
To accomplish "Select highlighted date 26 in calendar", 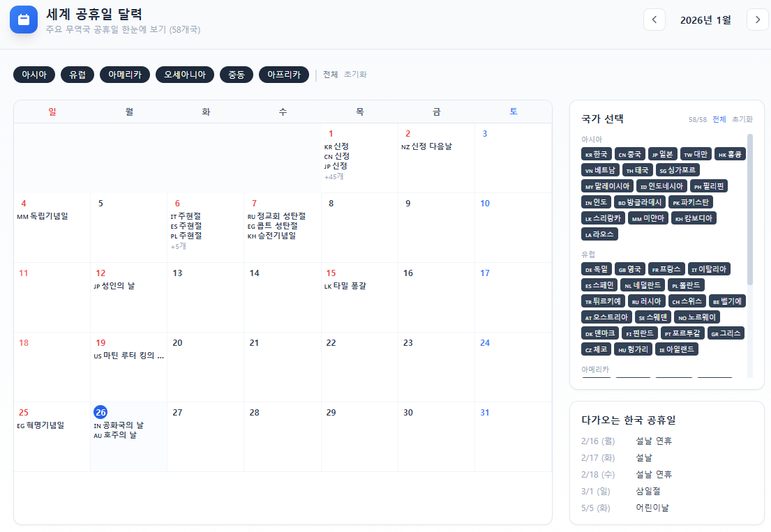I will click(100, 412).
